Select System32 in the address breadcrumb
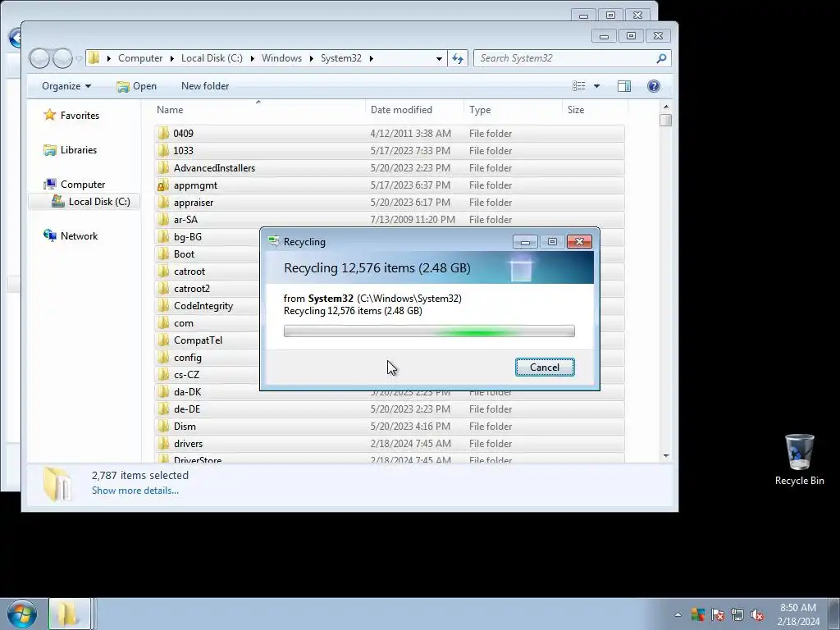The image size is (840, 630). 340,58
